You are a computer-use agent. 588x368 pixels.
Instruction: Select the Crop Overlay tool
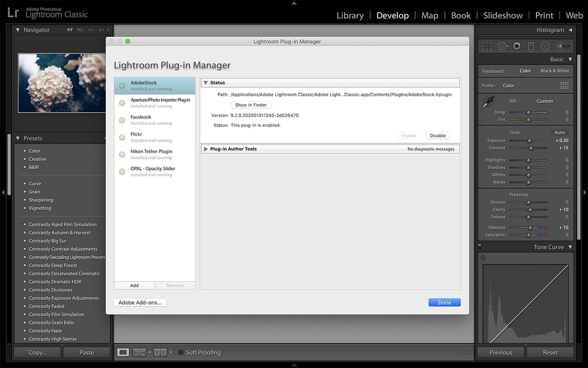click(487, 46)
